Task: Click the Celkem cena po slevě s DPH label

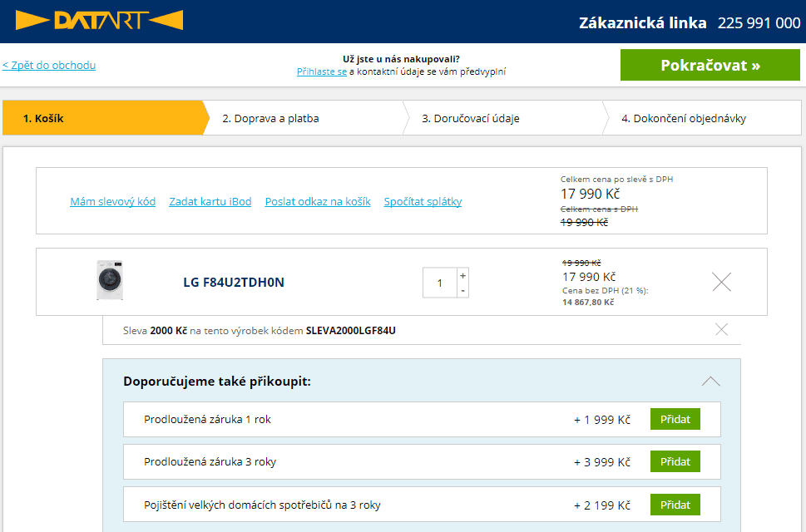Action: point(616,180)
